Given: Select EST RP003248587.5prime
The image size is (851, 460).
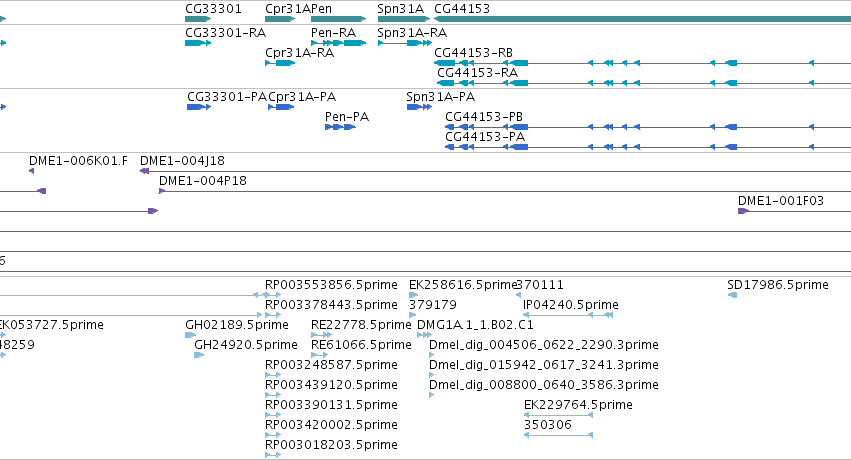Looking at the screenshot, I should click(x=273, y=375).
